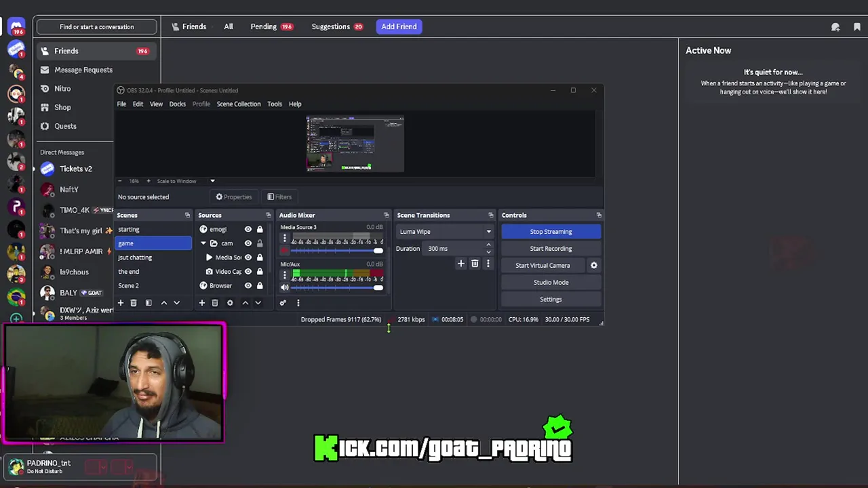Unmute Media Source 3 audio
Viewport: 868px width, 488px height.
[285, 251]
